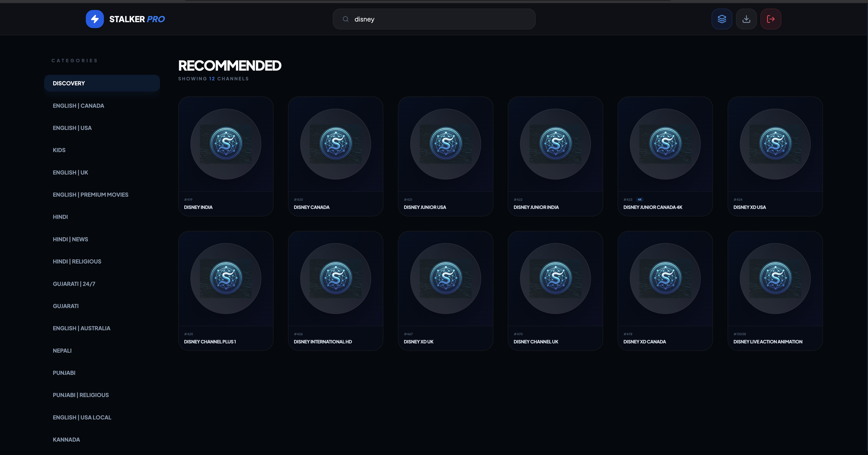Open the layers stack icon button
The image size is (868, 455).
click(722, 19)
